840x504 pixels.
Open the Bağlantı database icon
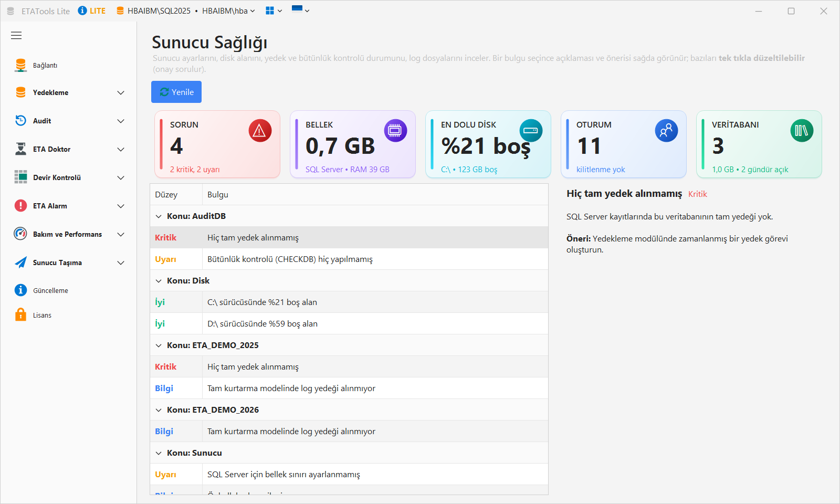pyautogui.click(x=20, y=65)
